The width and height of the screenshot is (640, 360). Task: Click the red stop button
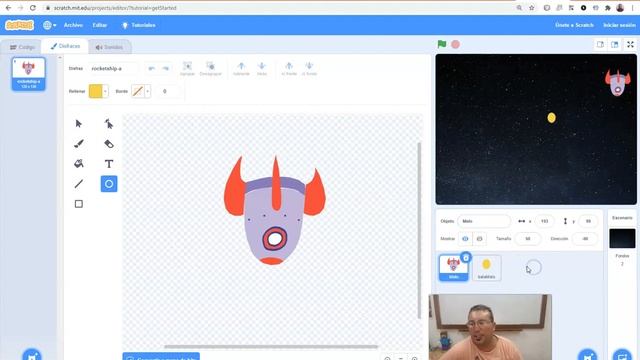point(456,44)
